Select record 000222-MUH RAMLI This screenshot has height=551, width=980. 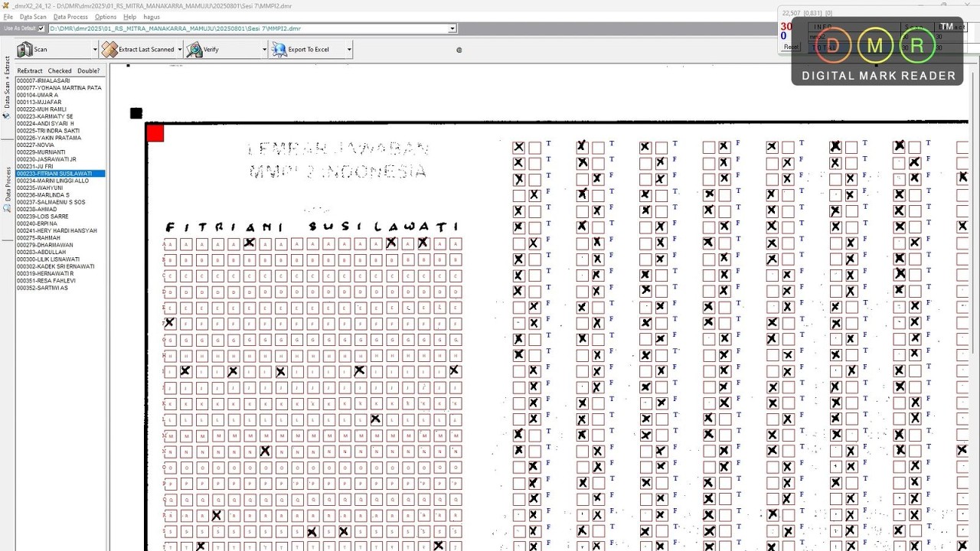coord(60,109)
